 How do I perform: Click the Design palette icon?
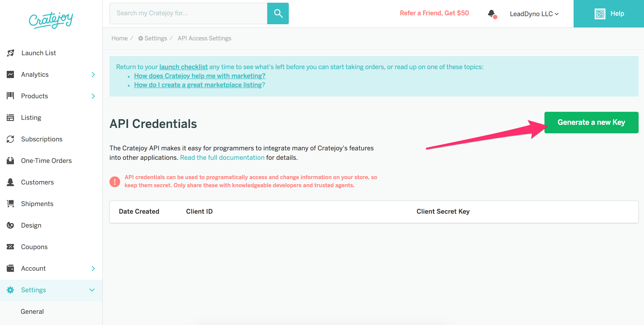tap(10, 225)
